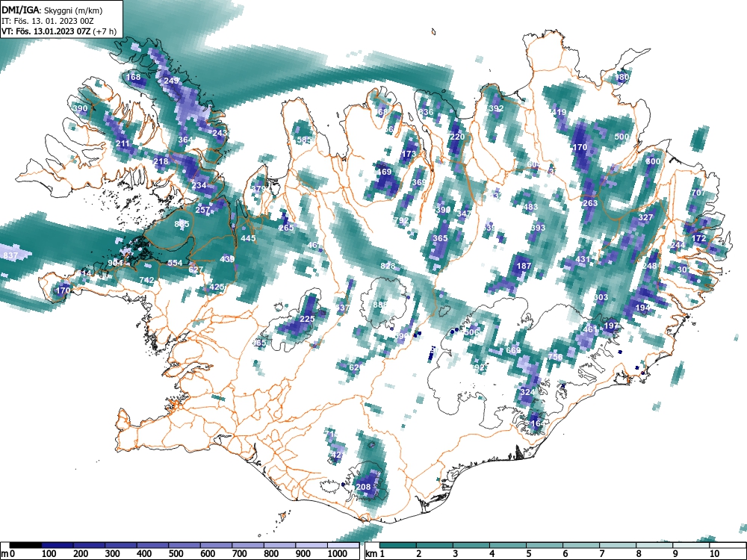
Task: Click the 'm 0' legend label
Action: click(x=7, y=554)
